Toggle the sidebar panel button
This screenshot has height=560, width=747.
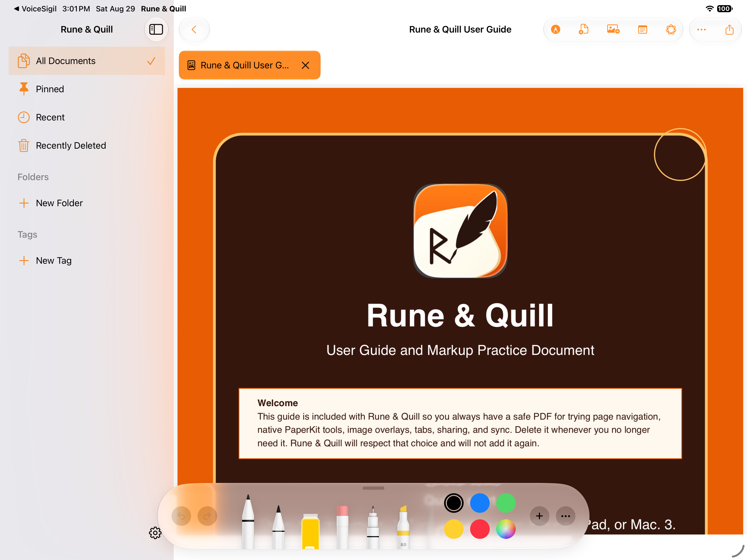(x=156, y=29)
